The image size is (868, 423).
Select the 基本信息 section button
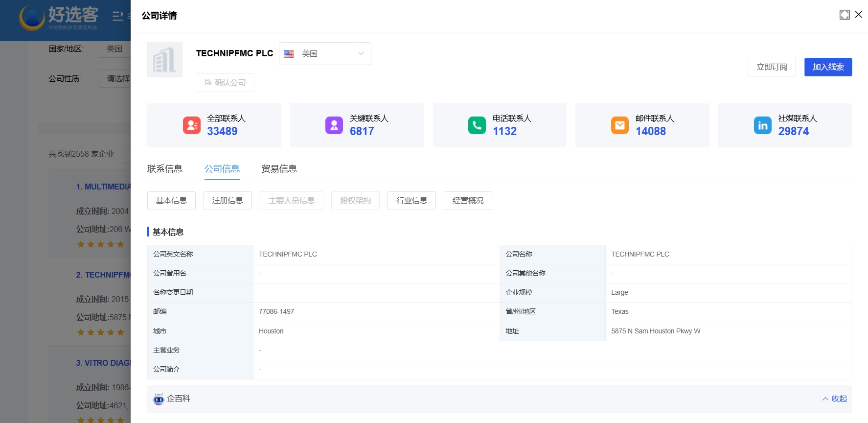coord(171,201)
